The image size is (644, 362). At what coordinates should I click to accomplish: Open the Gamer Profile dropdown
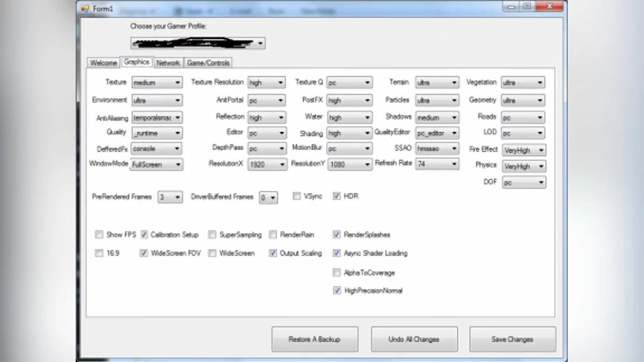click(198, 43)
